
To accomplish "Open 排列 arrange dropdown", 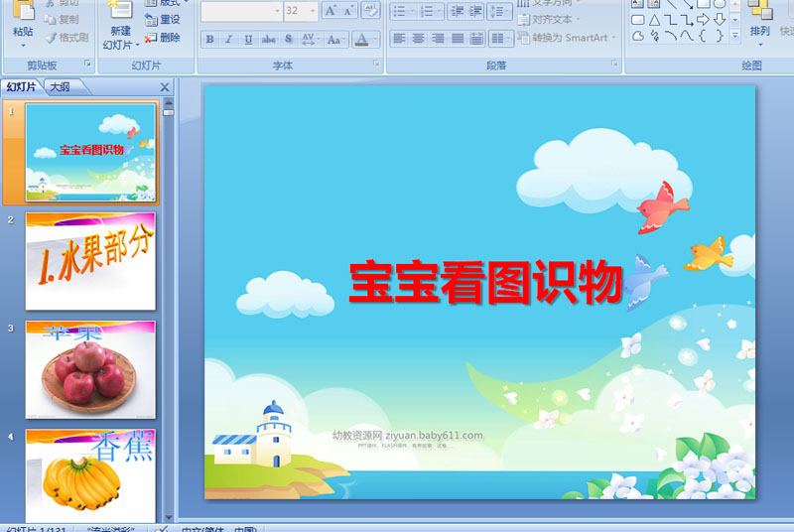I will (x=759, y=25).
